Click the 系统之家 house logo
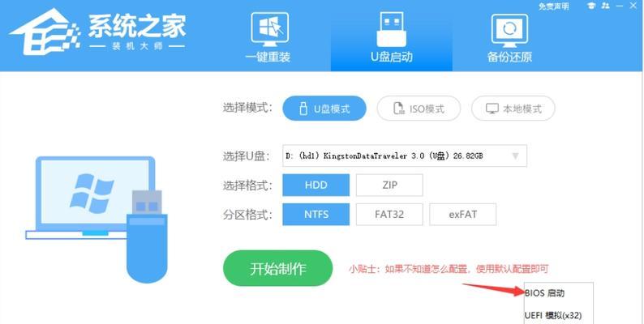 (44, 32)
